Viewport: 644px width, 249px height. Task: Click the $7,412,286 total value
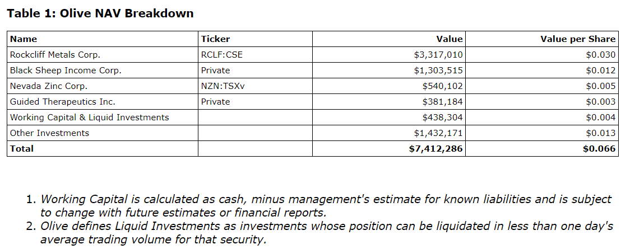click(x=436, y=149)
